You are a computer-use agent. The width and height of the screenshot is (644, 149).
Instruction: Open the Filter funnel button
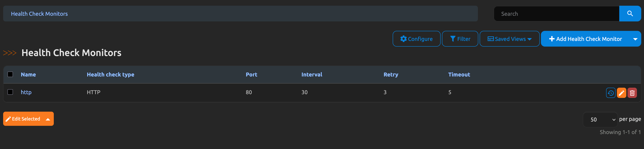tap(460, 39)
